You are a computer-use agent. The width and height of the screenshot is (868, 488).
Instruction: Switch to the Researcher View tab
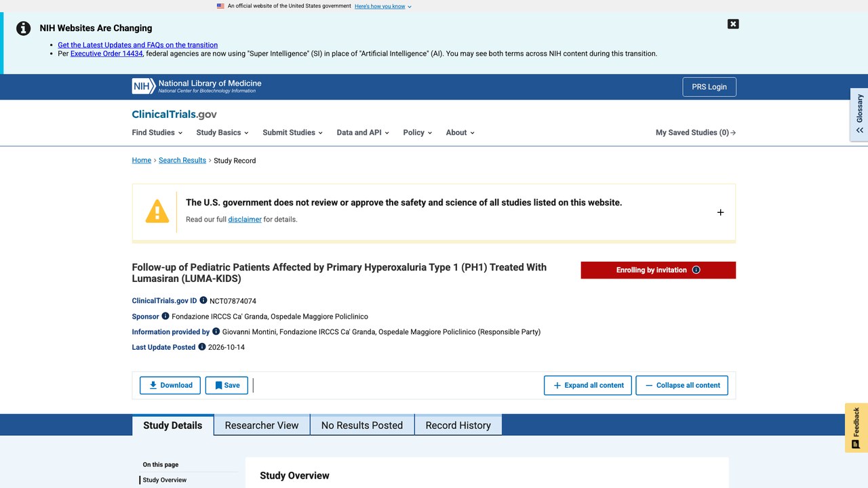pyautogui.click(x=262, y=425)
